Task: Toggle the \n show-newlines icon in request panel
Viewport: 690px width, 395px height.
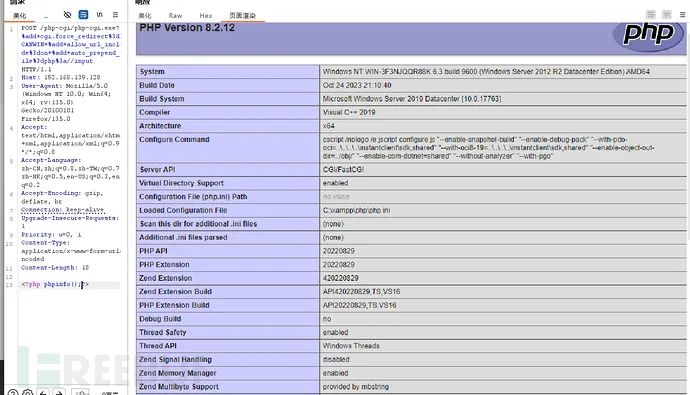Action: click(99, 15)
